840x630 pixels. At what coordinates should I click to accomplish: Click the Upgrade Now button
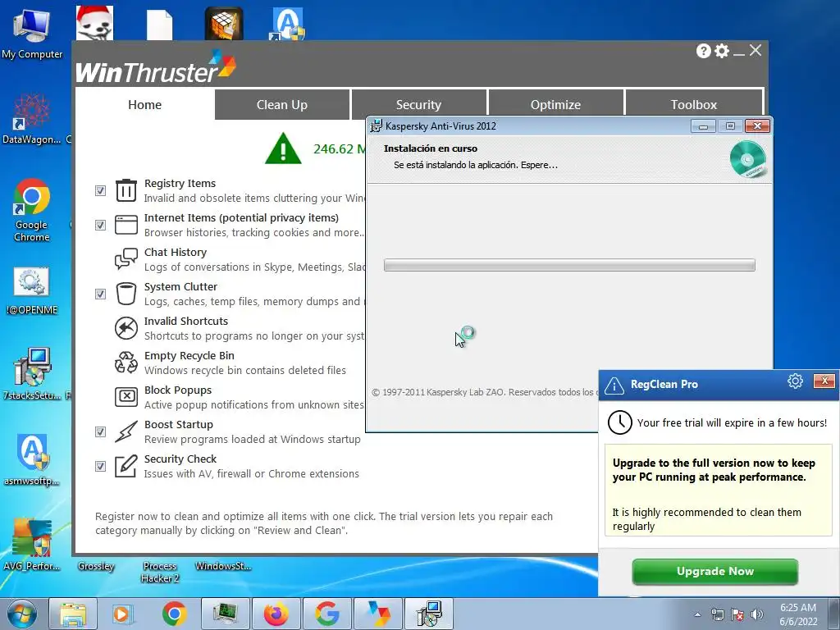coord(715,571)
